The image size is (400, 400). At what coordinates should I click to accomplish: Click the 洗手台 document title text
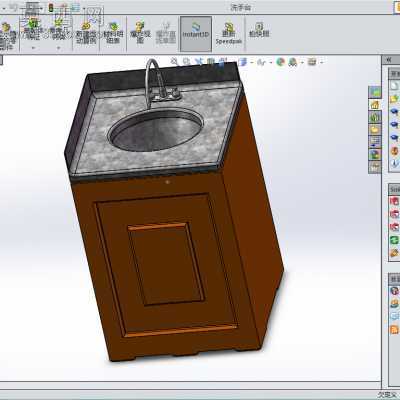tap(241, 7)
